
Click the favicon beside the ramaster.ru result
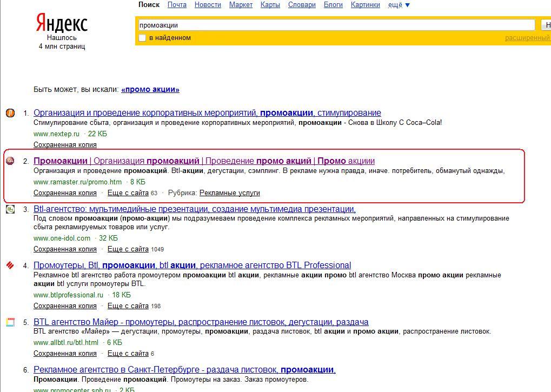[10, 161]
